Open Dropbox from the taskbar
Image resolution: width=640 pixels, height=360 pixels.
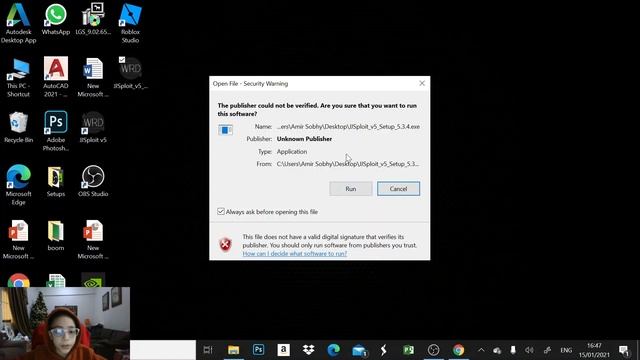pos(309,350)
